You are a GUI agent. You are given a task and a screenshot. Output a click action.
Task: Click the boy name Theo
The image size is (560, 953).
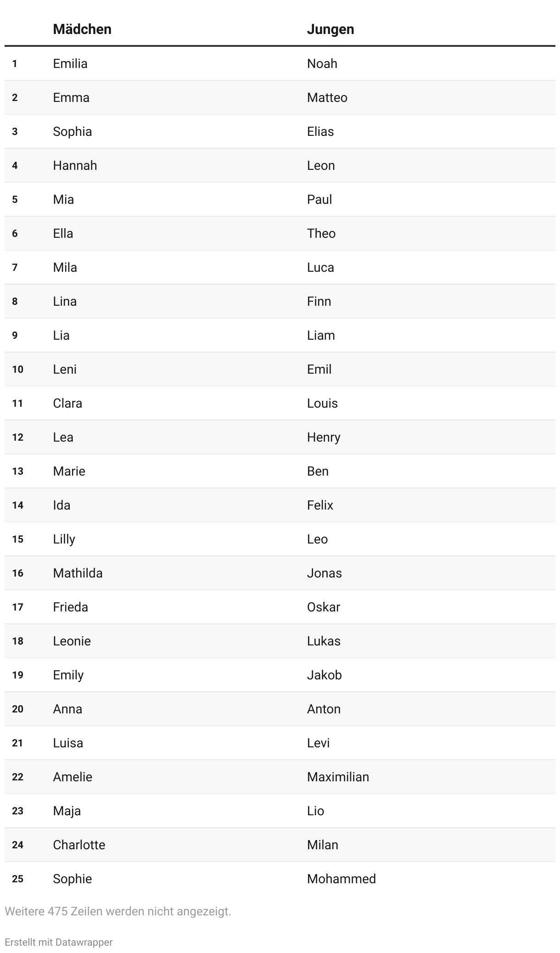click(321, 233)
